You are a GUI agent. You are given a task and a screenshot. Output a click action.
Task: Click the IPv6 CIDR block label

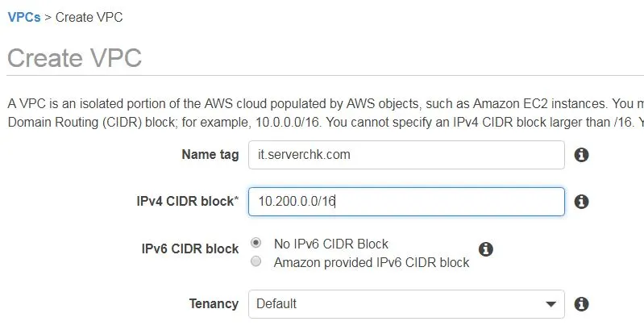(189, 248)
